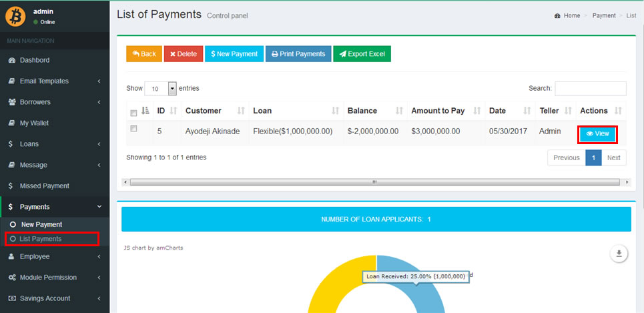Click the Home icon in breadcrumb
The height and width of the screenshot is (313, 644).
(x=557, y=15)
